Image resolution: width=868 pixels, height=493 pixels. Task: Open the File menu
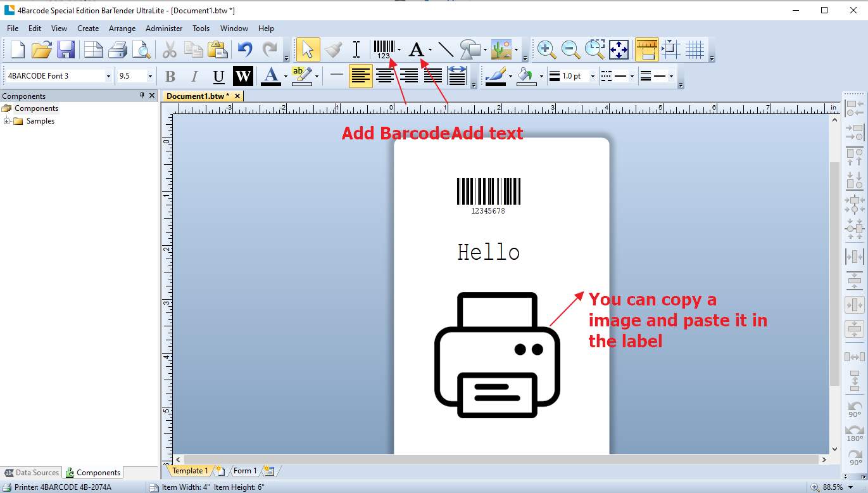tap(13, 29)
